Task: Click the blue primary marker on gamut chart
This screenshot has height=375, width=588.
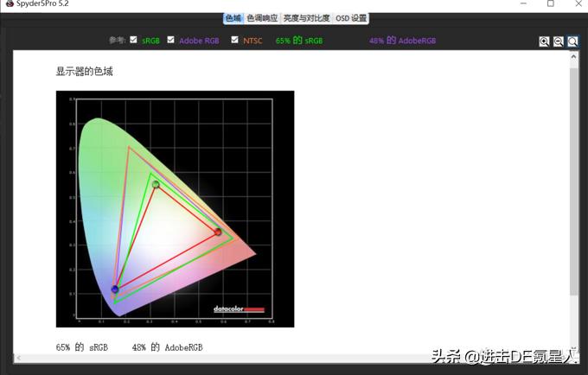Action: (115, 289)
